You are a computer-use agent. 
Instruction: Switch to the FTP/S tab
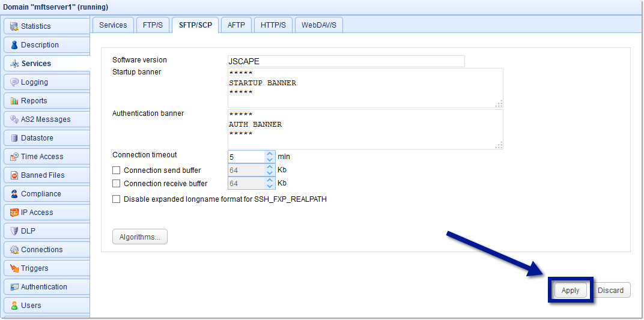tap(153, 25)
